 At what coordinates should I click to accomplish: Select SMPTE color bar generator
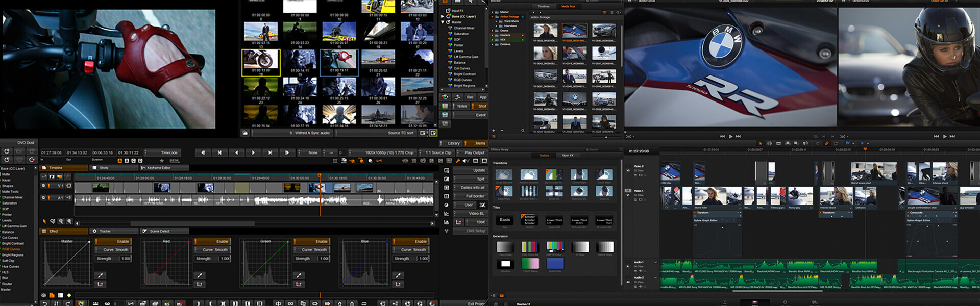[x=555, y=247]
